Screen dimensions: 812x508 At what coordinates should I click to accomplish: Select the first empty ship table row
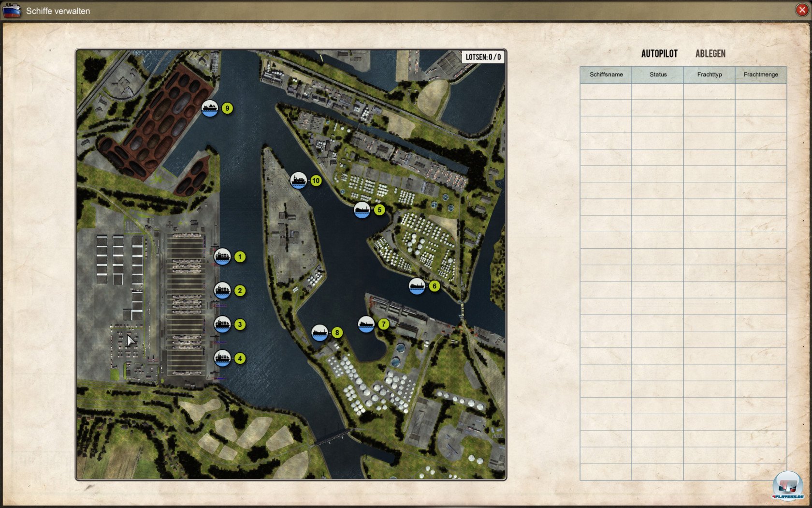click(x=683, y=91)
